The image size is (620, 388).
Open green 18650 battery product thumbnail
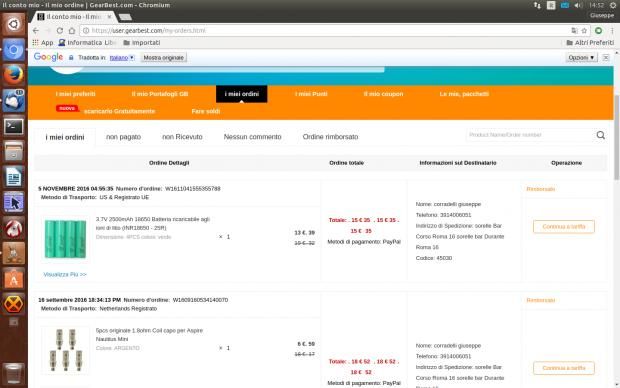tap(65, 239)
